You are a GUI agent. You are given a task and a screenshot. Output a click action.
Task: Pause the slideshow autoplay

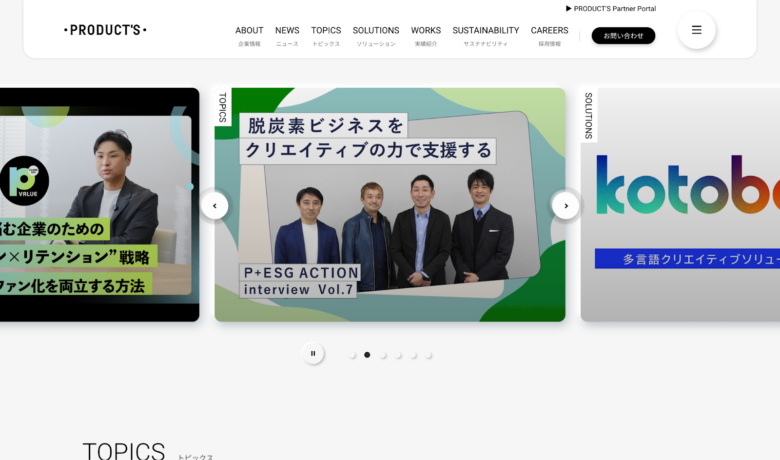click(313, 353)
